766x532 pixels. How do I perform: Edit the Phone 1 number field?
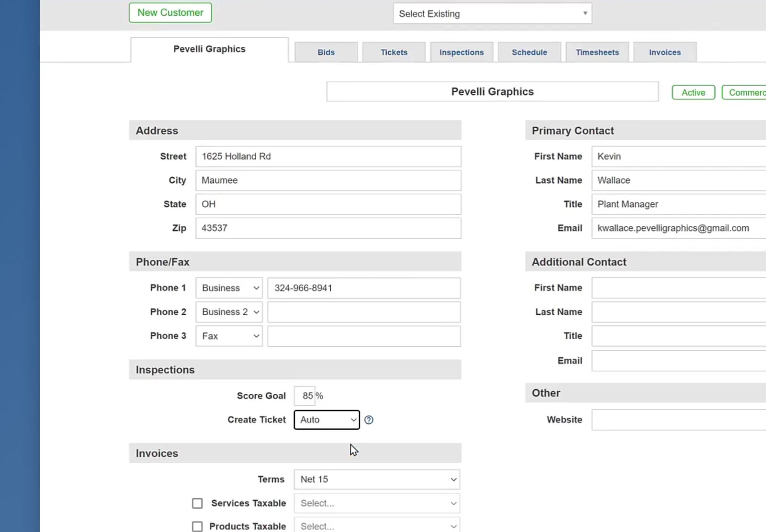364,288
